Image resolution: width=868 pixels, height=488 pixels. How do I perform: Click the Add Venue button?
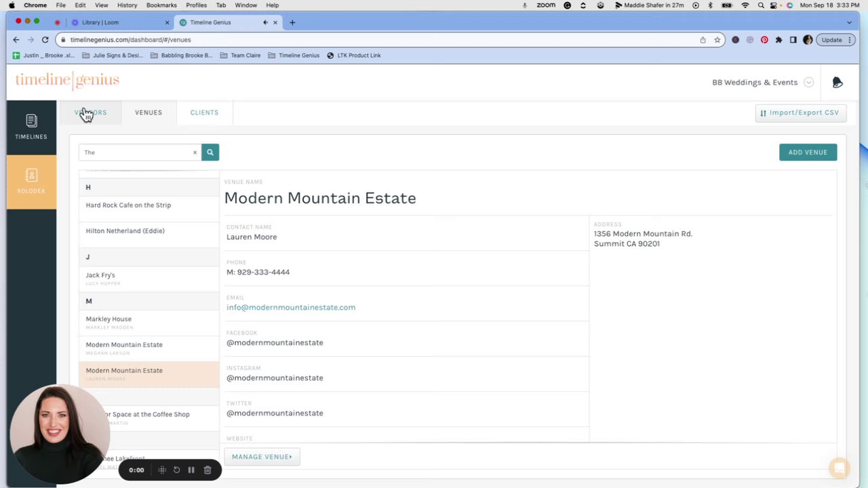(x=808, y=152)
